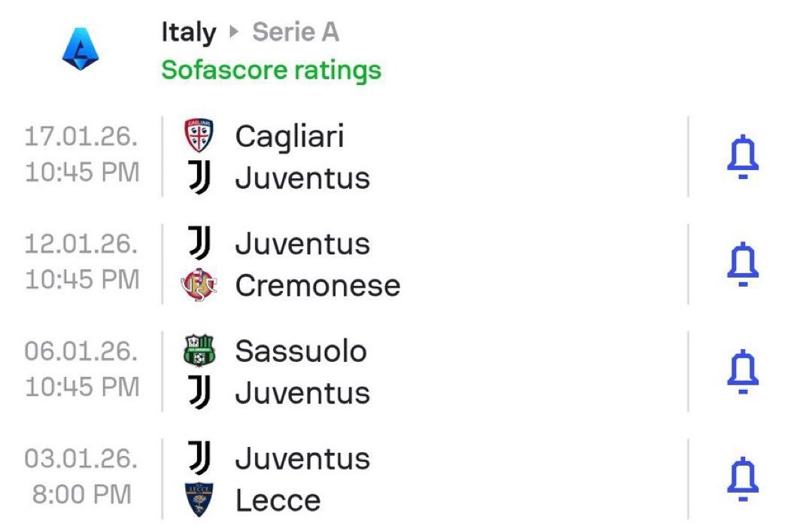The height and width of the screenshot is (532, 805).
Task: Toggle notification bell for Juventus vs Lecce
Action: point(743,479)
